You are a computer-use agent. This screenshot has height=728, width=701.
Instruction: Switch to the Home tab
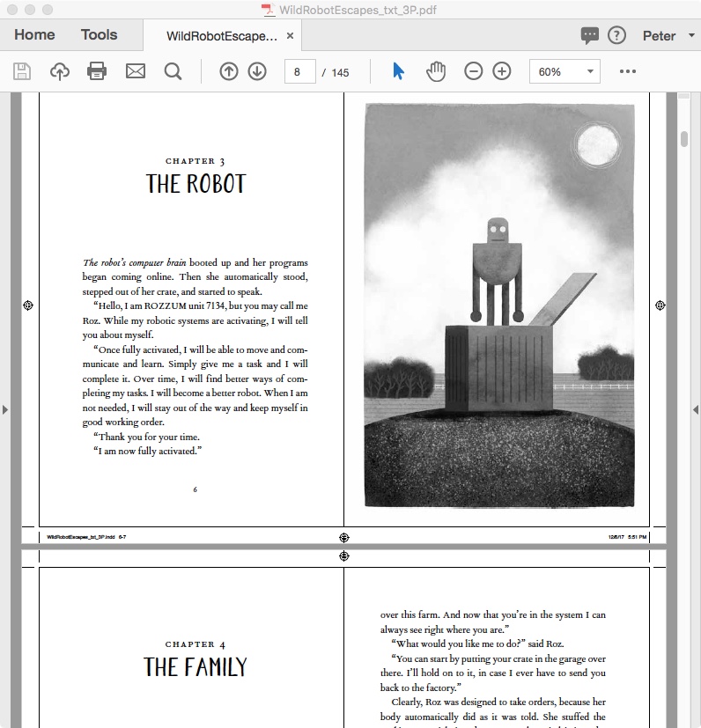[x=34, y=35]
